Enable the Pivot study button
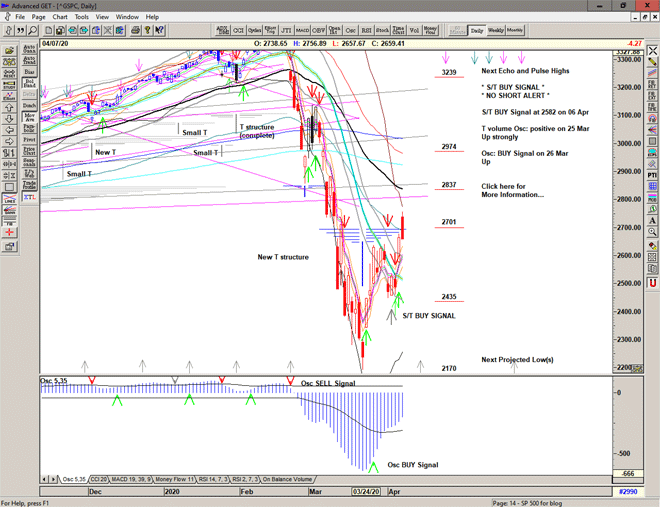660x507 pixels. (29, 140)
